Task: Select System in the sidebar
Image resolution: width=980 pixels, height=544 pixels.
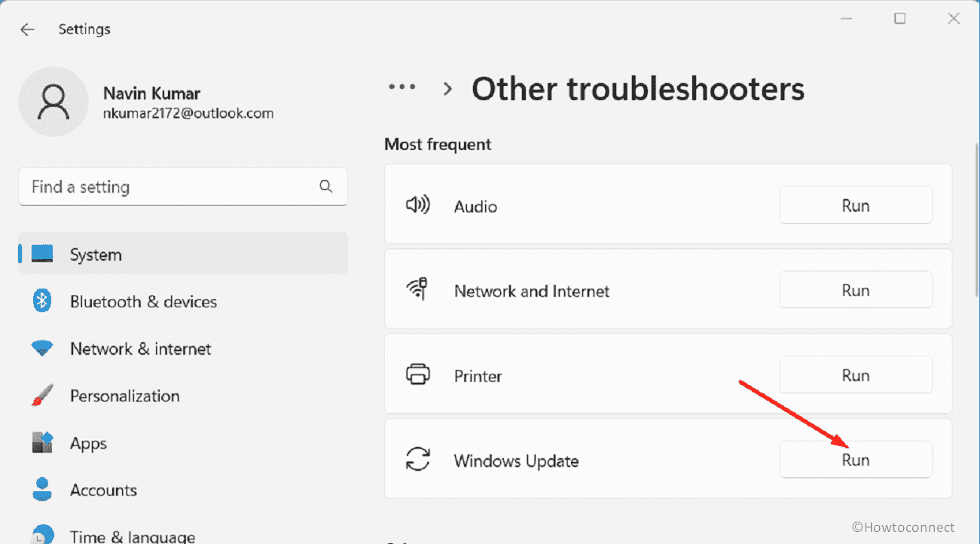Action: pyautogui.click(x=183, y=254)
